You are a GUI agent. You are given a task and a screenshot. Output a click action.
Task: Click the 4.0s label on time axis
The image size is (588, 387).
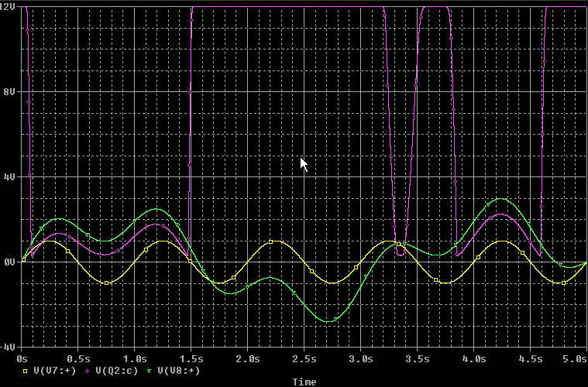click(x=473, y=359)
